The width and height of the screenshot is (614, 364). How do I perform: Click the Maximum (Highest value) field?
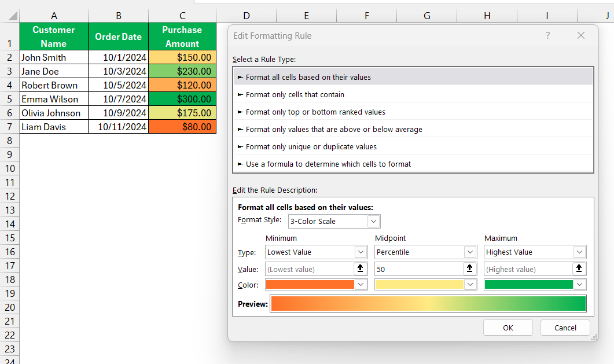click(528, 269)
